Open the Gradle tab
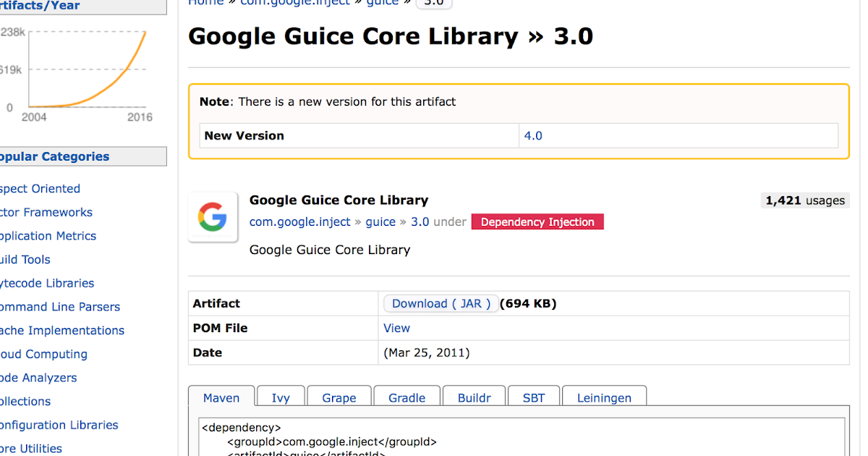The height and width of the screenshot is (456, 868). pos(407,398)
